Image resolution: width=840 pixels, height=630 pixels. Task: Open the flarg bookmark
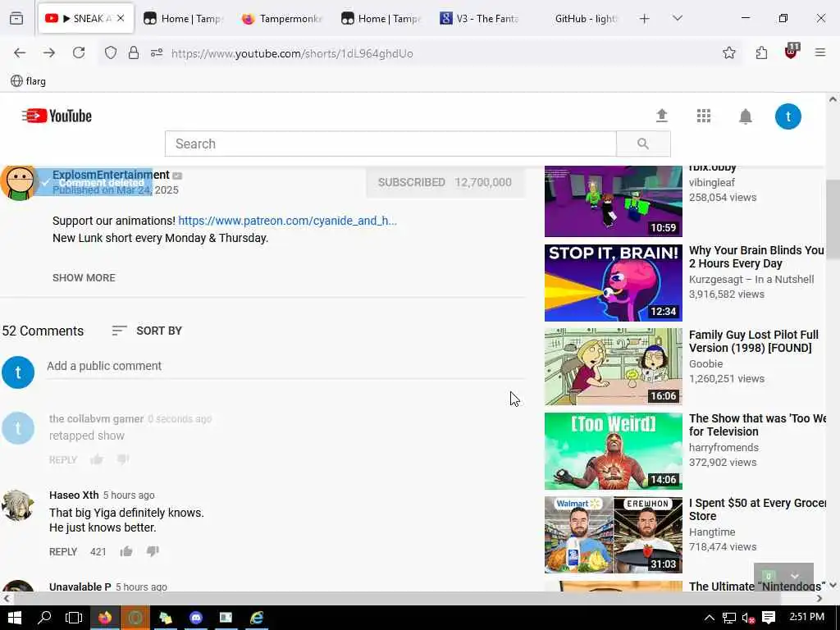coord(29,81)
